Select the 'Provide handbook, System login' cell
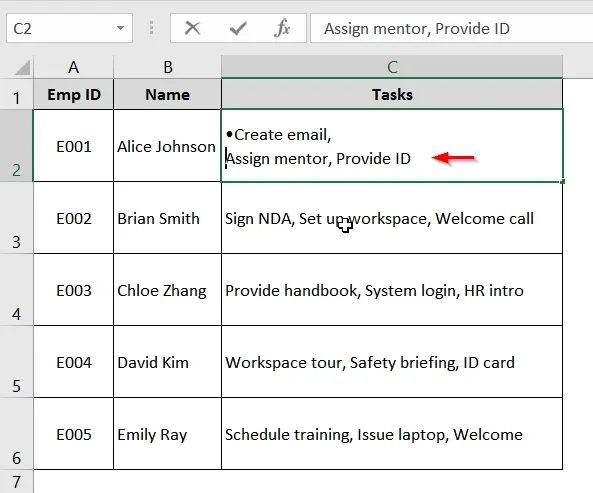This screenshot has width=593, height=493. (x=392, y=289)
